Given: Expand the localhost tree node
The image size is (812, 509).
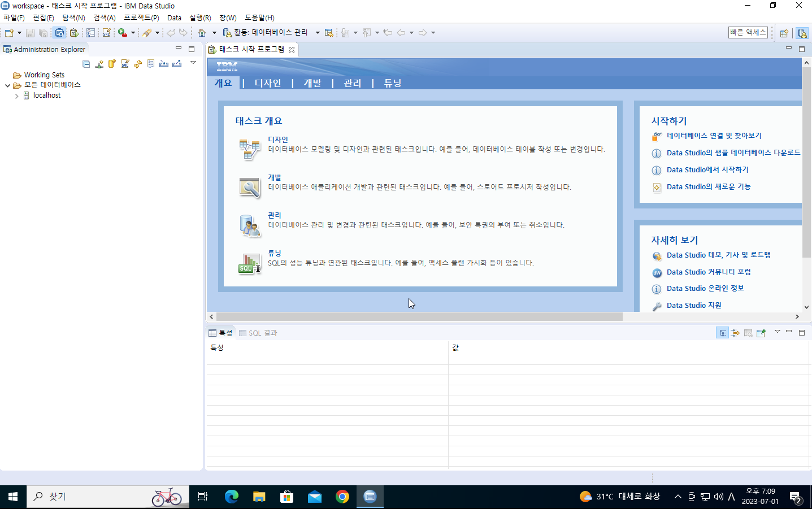Looking at the screenshot, I should [x=16, y=96].
